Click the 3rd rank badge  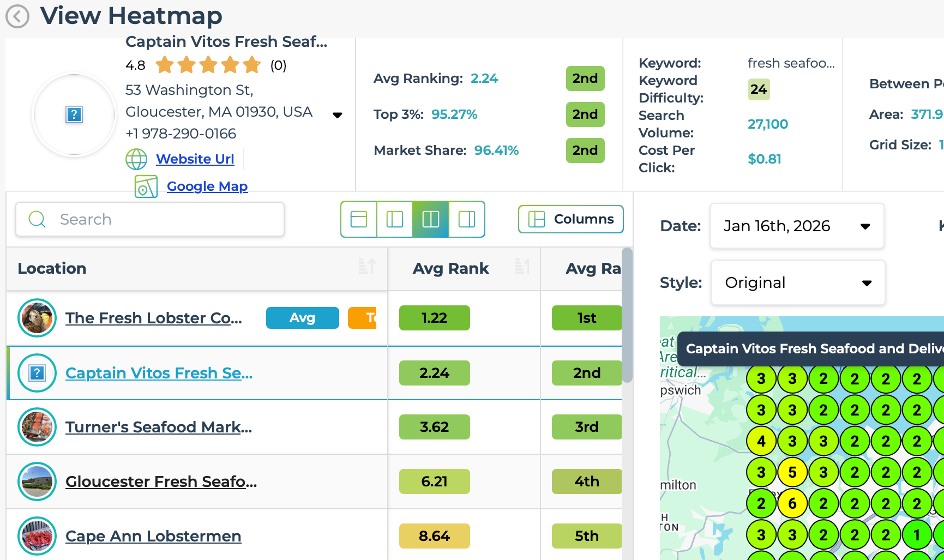click(587, 427)
